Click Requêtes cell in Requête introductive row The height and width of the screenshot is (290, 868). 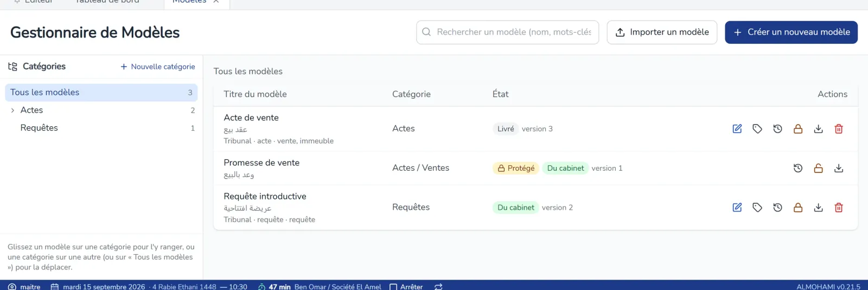(411, 207)
